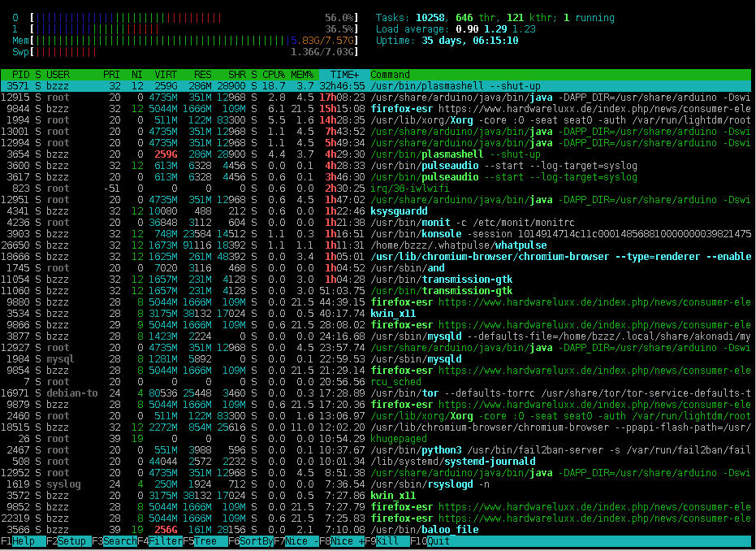Select transmission-gtk thread row PID 11060

tap(376, 291)
